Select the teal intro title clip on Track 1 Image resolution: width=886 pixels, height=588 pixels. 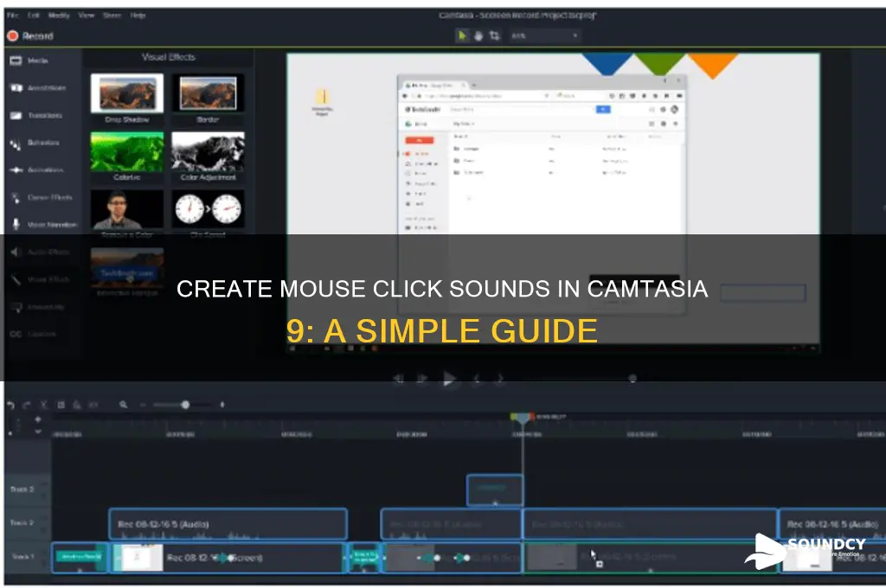pyautogui.click(x=80, y=558)
